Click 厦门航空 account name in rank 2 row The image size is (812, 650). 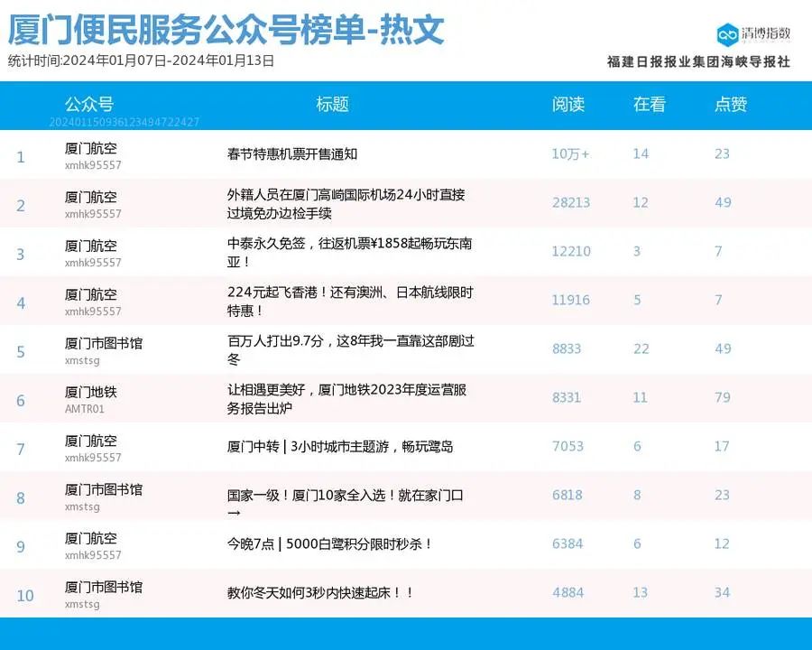tap(90, 197)
